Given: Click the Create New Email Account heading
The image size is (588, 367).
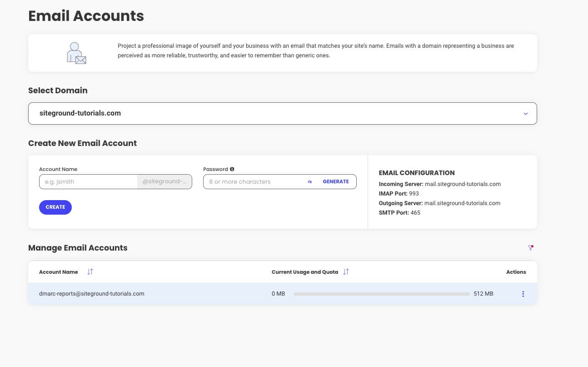Looking at the screenshot, I should tap(82, 143).
